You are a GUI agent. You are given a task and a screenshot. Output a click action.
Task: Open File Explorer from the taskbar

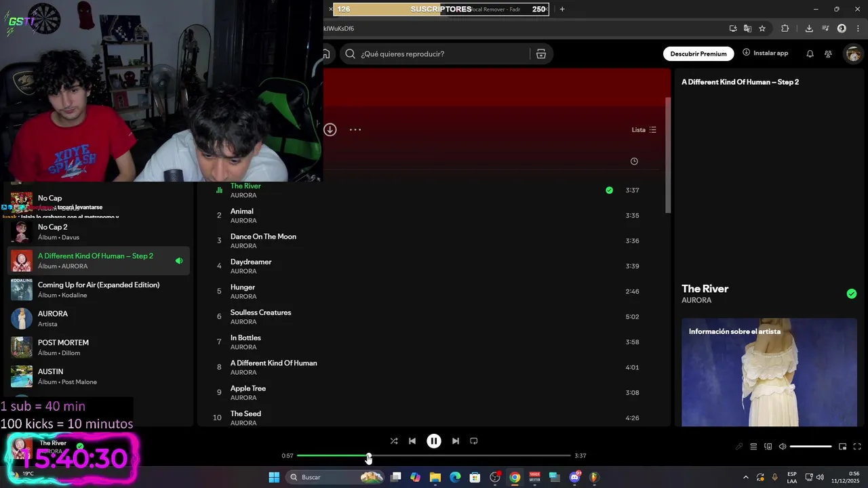coord(435,477)
